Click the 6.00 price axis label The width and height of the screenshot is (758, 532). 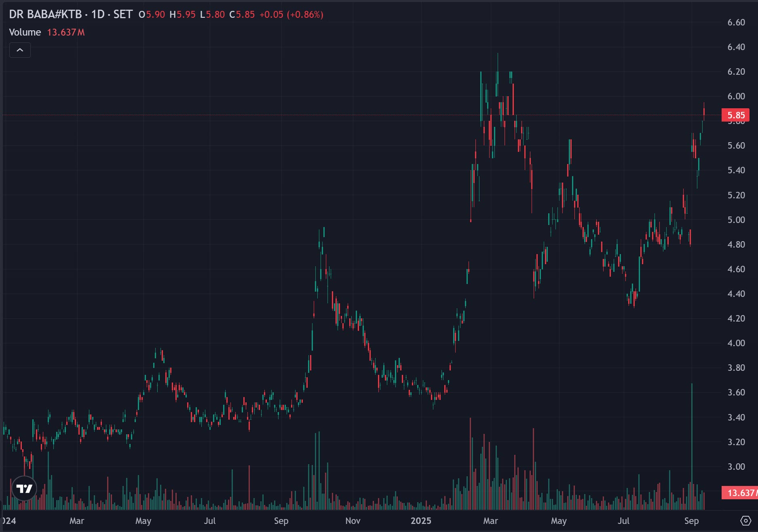(736, 97)
